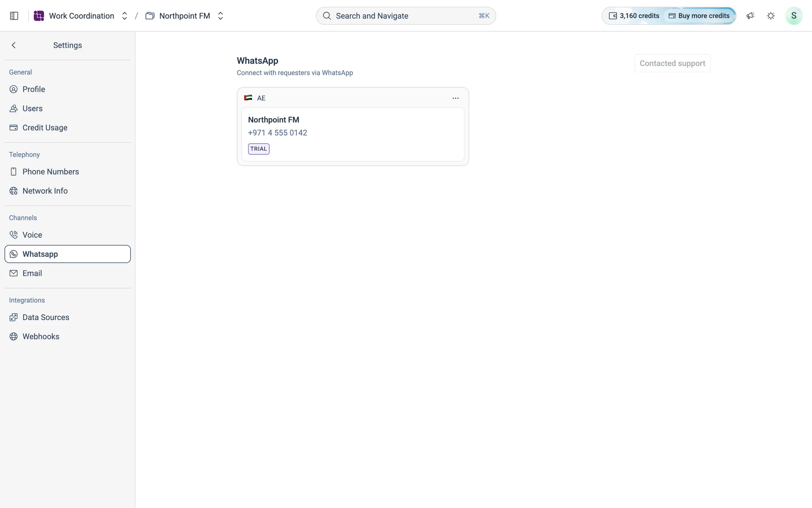Open the AE card three-dots menu
This screenshot has height=508, width=812.
click(x=456, y=98)
